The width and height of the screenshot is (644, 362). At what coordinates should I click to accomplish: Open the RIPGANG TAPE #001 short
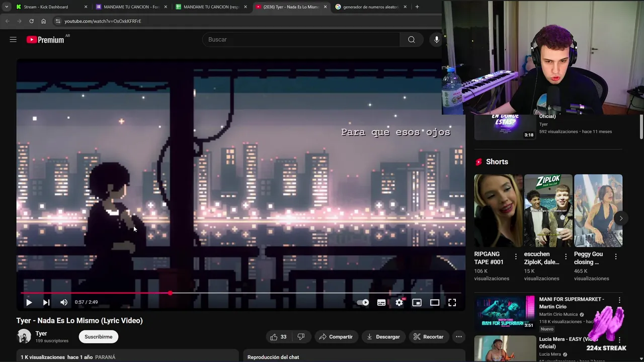tap(498, 211)
